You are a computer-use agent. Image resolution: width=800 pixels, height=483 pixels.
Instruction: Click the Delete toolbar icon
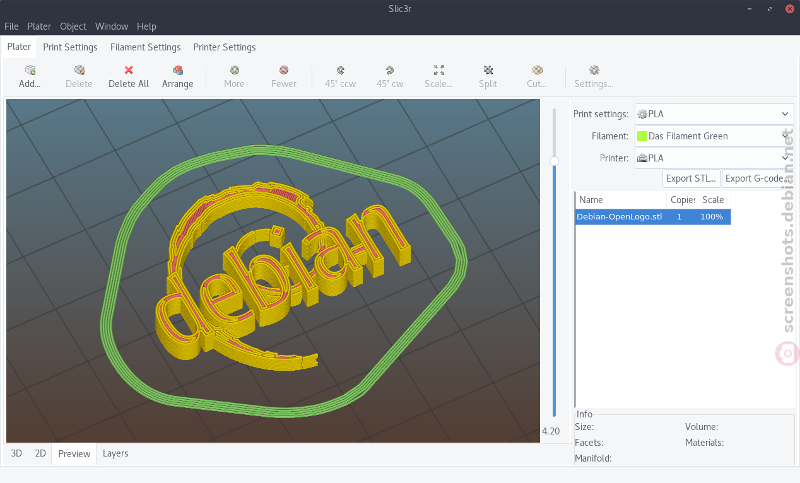pos(79,70)
